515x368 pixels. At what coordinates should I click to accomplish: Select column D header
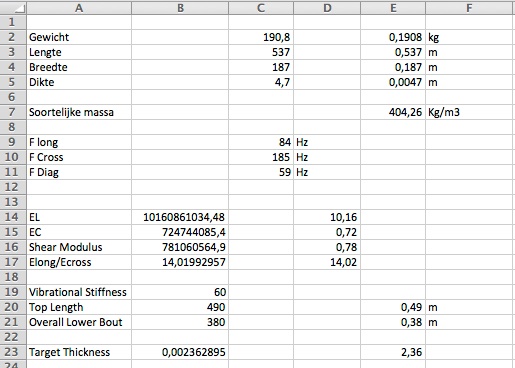click(x=327, y=8)
